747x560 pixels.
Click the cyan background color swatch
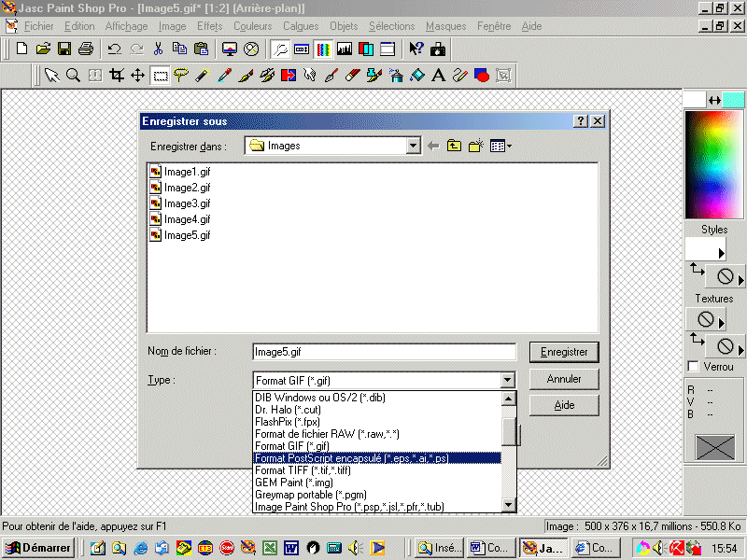[733, 100]
